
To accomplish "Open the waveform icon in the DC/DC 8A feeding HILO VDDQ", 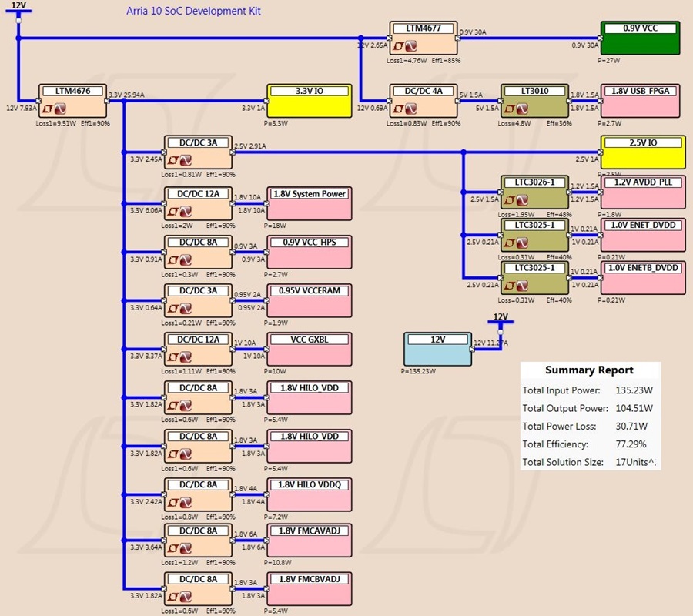I will pyautogui.click(x=186, y=503).
